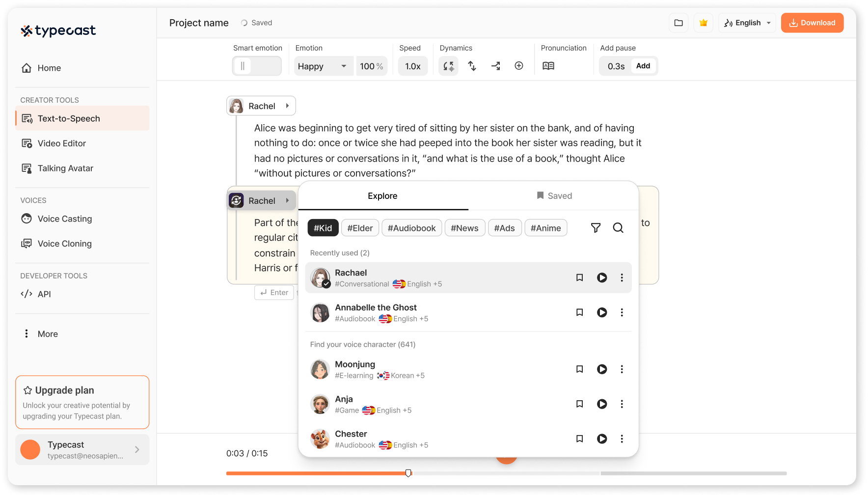Open the Happy emotion dropdown
The image size is (868, 497).
click(x=323, y=66)
